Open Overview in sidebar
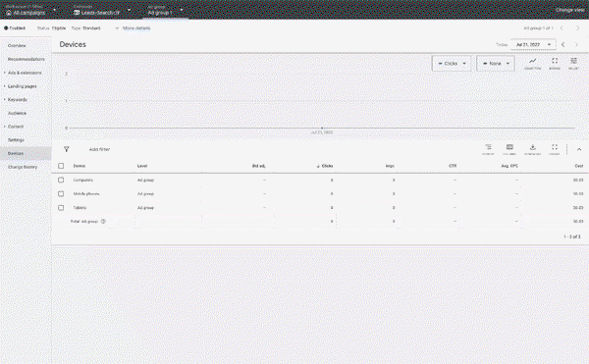This screenshot has width=589, height=364. click(x=17, y=46)
